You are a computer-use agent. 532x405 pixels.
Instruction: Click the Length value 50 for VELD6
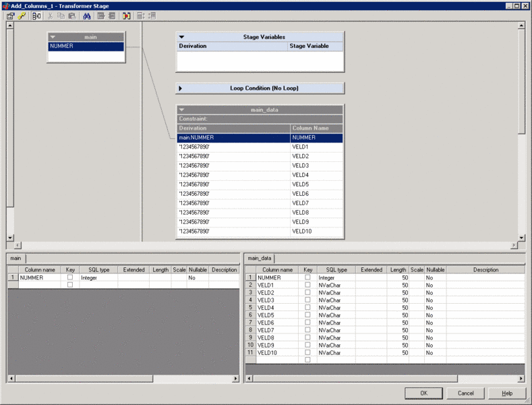coord(398,323)
